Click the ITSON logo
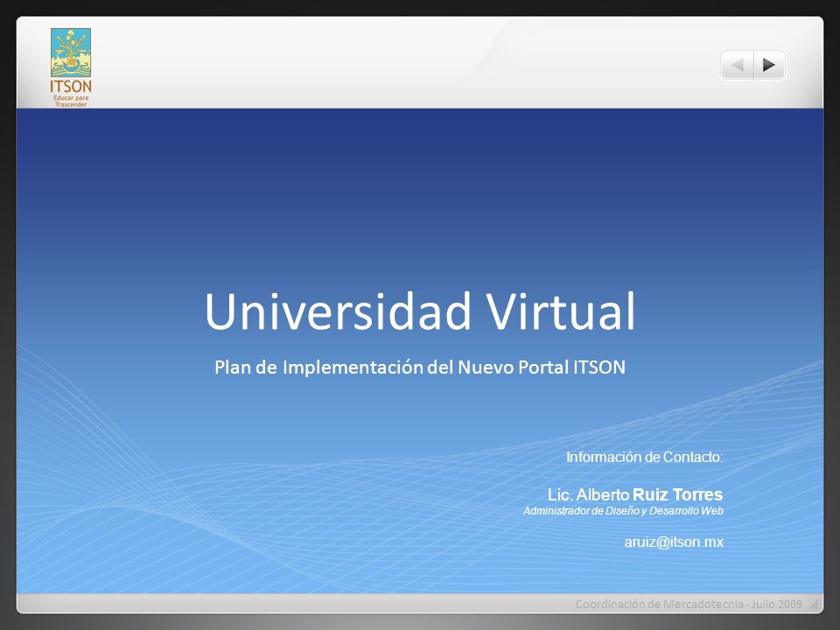The width and height of the screenshot is (840, 630). click(x=71, y=67)
